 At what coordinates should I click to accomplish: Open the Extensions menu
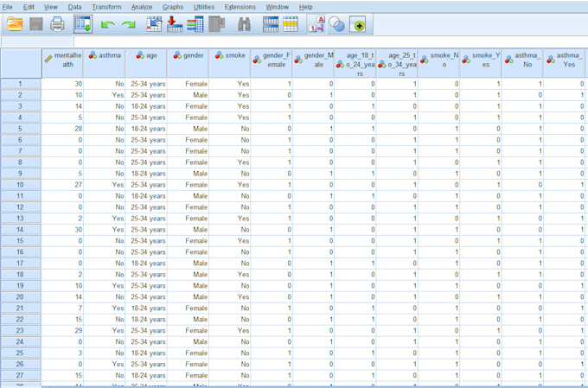coord(240,7)
